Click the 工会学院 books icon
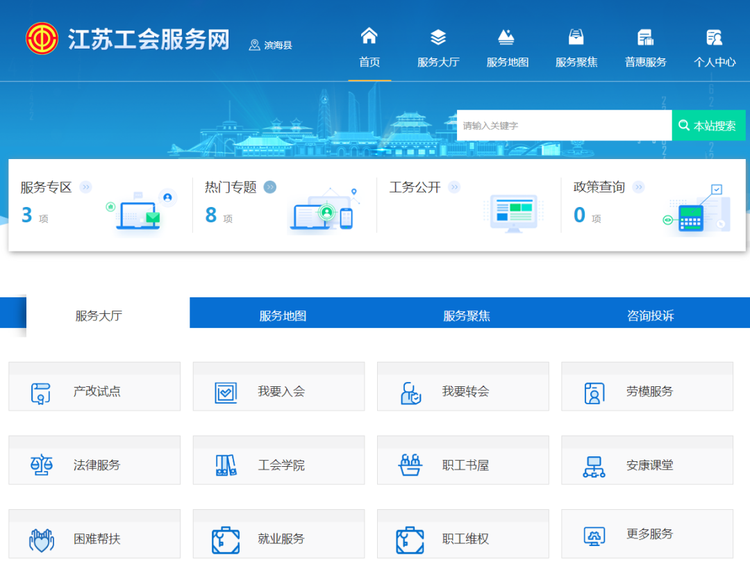Viewport: 750px width, 562px height. point(226,465)
